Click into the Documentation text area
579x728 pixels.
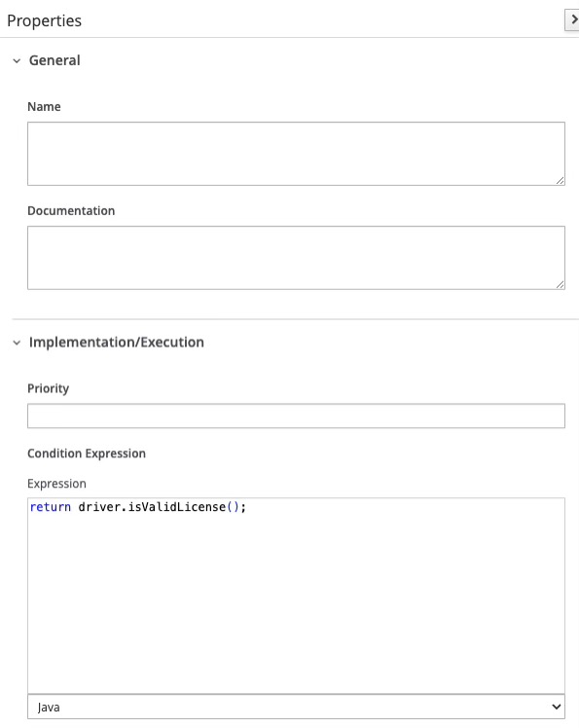tap(296, 258)
